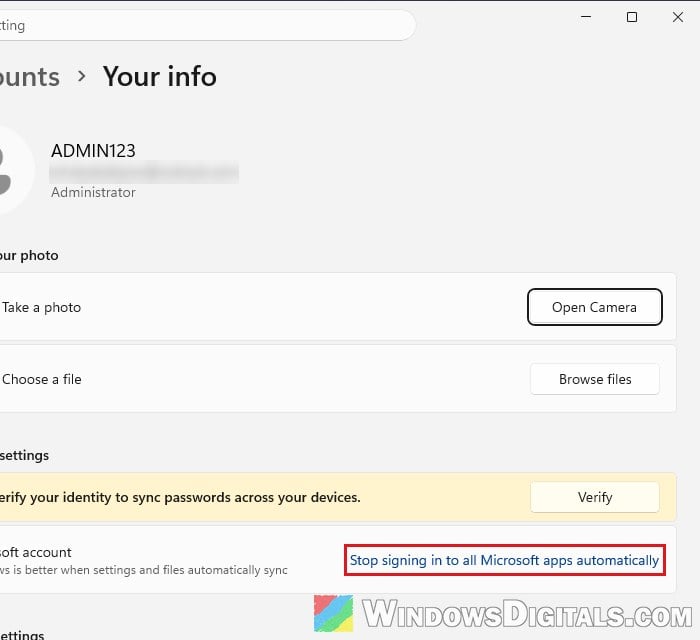
Task: Click the Administrator role label
Action: 93,192
